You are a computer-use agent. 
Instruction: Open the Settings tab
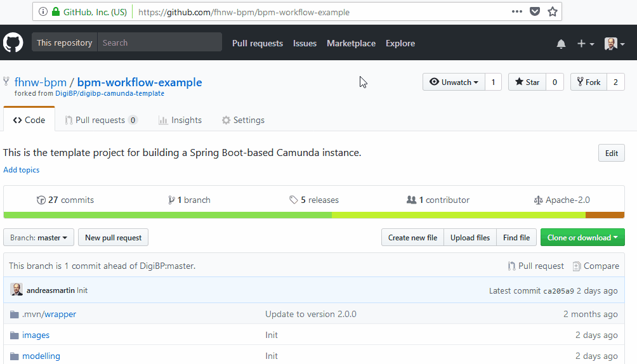243,120
